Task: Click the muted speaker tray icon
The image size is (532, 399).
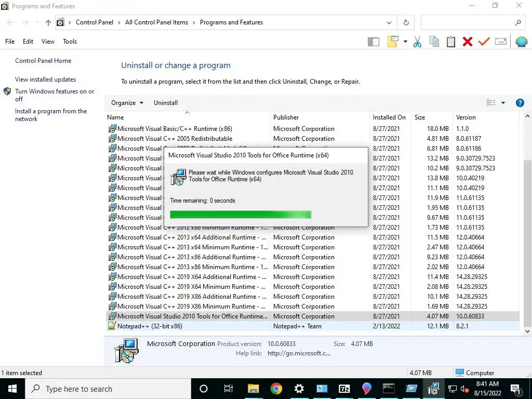Action: (x=464, y=389)
